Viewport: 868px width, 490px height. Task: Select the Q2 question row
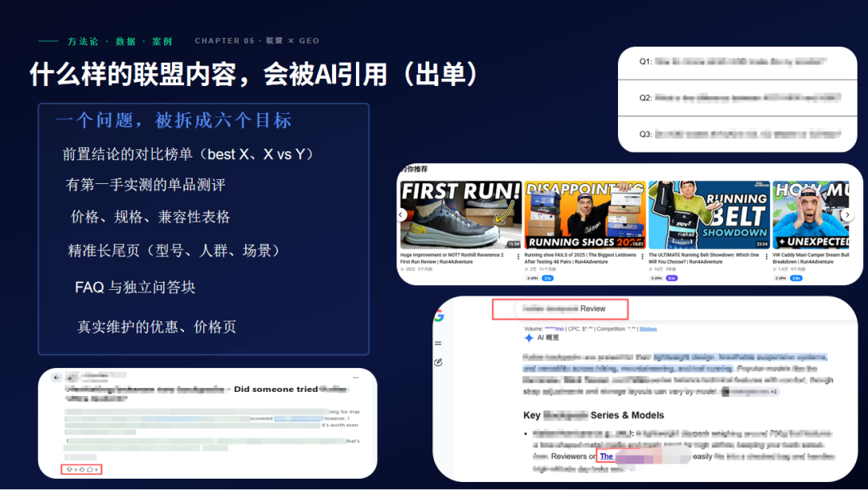point(737,98)
